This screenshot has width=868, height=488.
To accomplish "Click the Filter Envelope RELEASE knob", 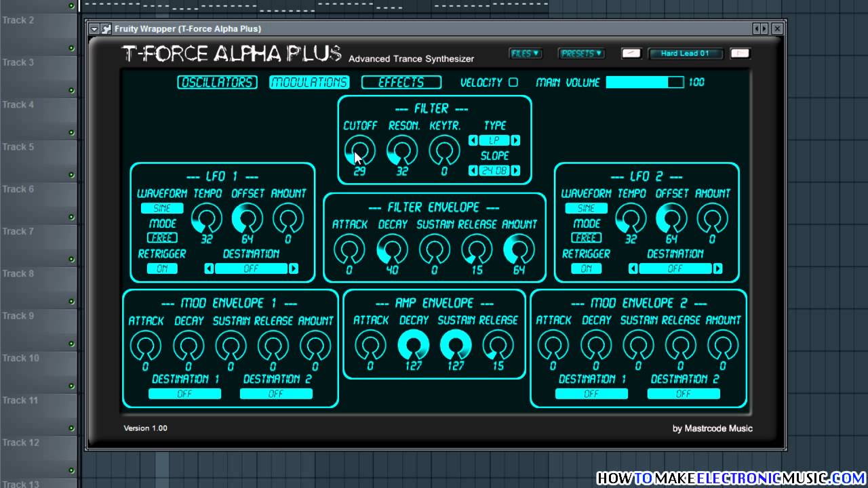I will 477,249.
